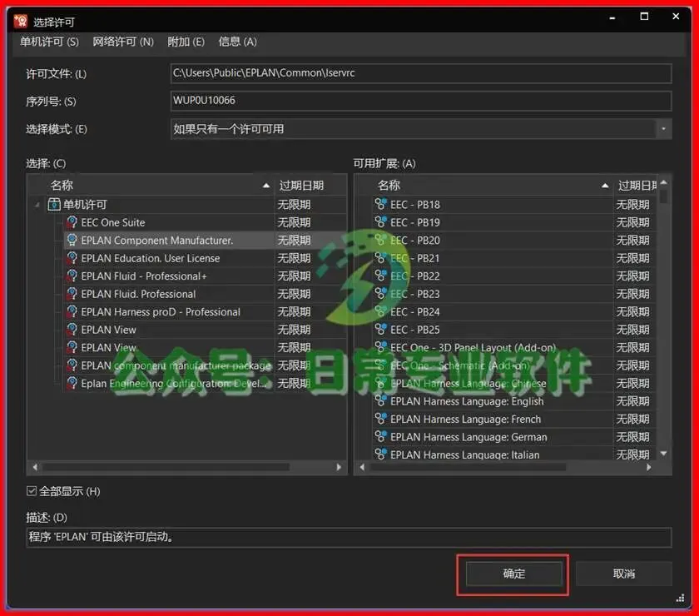Click the icon for EPLAN Harness proD - Professional

(x=72, y=312)
